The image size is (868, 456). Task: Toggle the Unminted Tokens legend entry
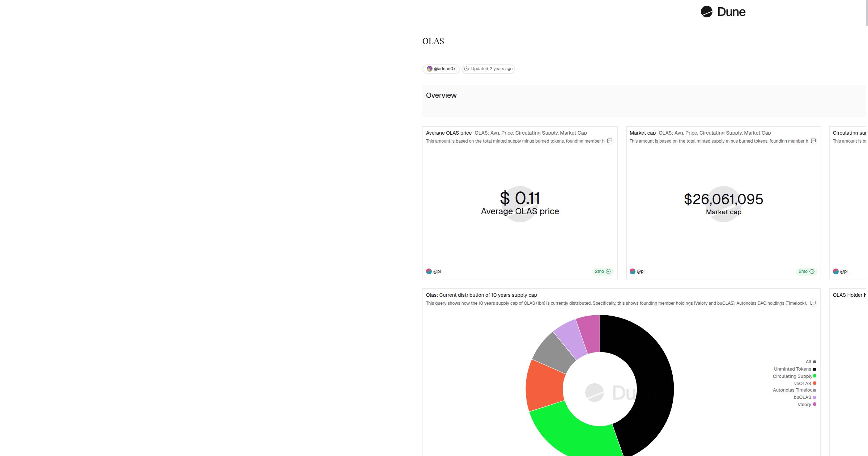click(792, 369)
